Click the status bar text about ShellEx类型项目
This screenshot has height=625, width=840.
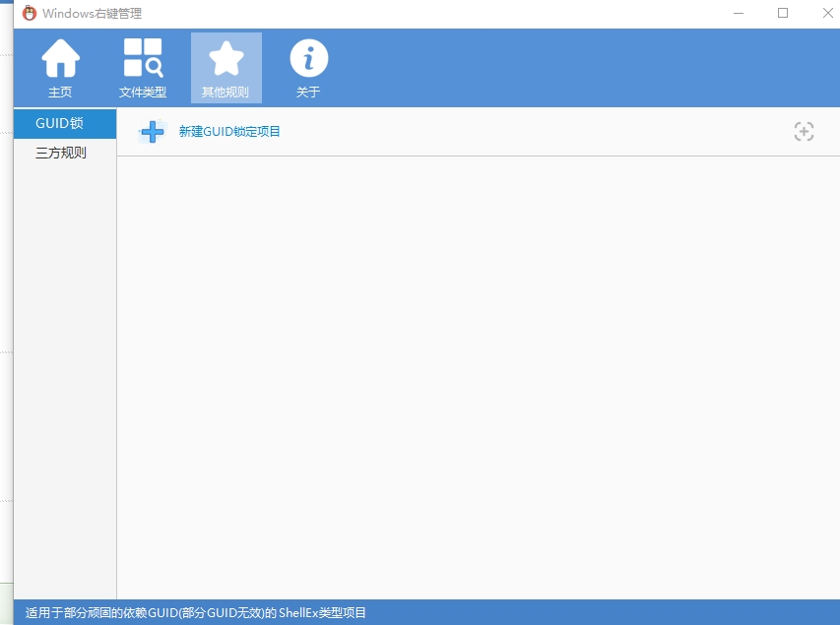click(x=196, y=612)
